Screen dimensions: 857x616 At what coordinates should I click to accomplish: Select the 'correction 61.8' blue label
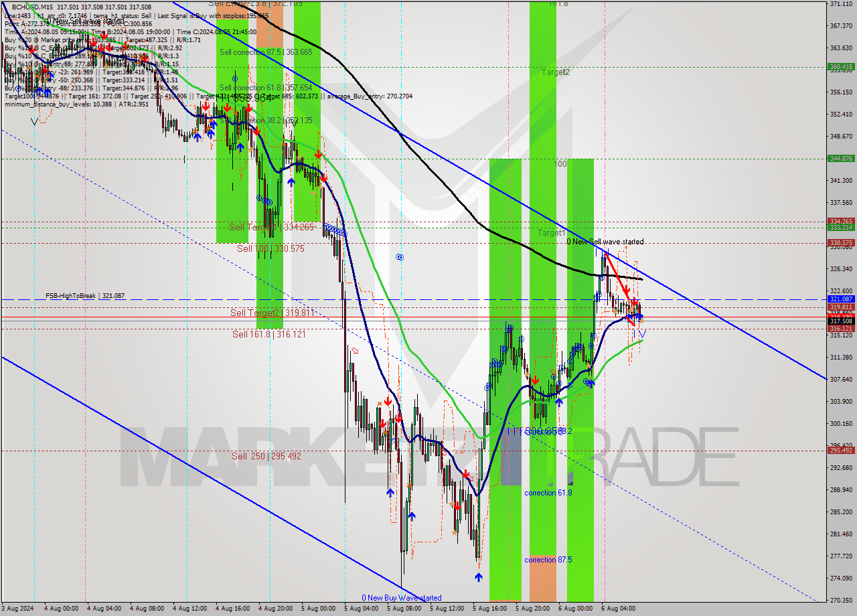tap(548, 493)
